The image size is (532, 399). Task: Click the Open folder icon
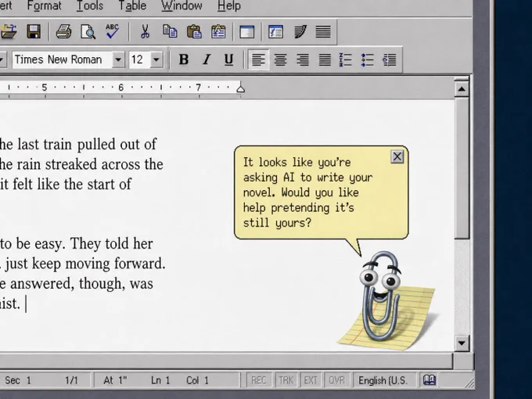tap(9, 31)
